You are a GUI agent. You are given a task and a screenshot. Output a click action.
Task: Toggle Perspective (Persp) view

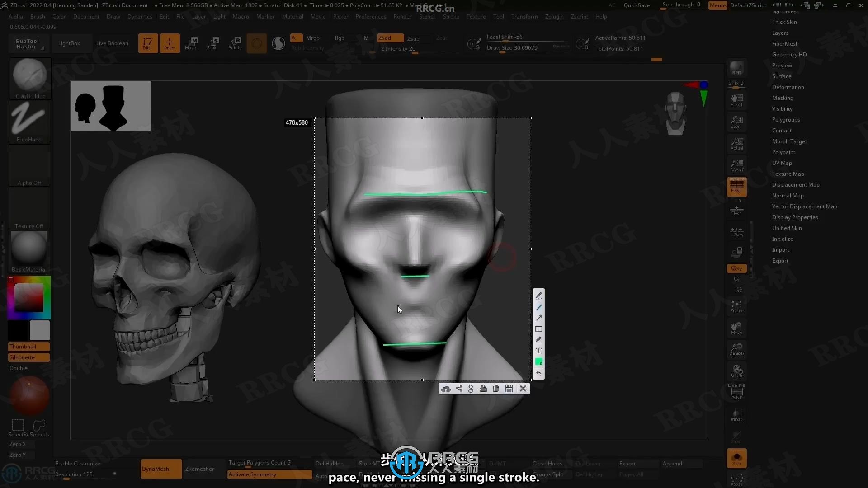point(736,187)
